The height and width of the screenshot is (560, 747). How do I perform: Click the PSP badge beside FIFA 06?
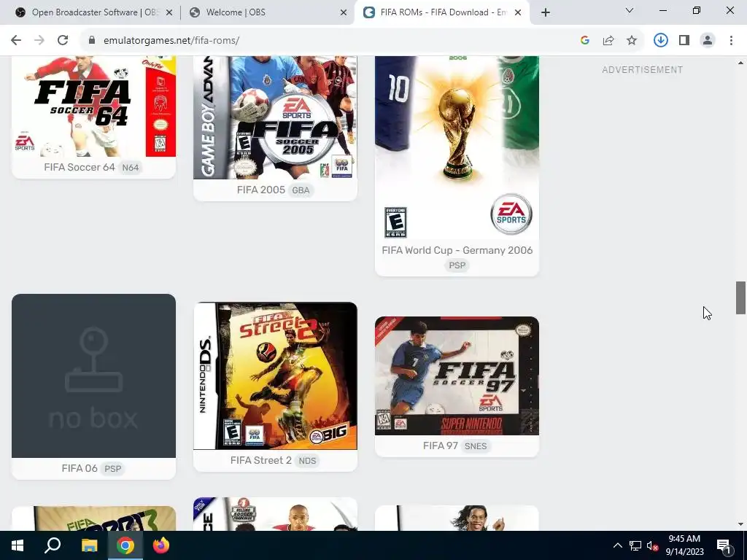113,469
